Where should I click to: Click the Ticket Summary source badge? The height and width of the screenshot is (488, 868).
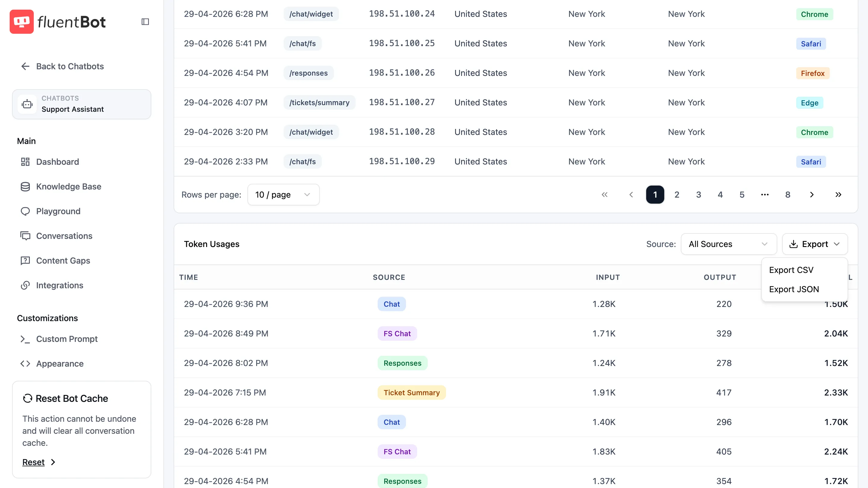click(411, 392)
